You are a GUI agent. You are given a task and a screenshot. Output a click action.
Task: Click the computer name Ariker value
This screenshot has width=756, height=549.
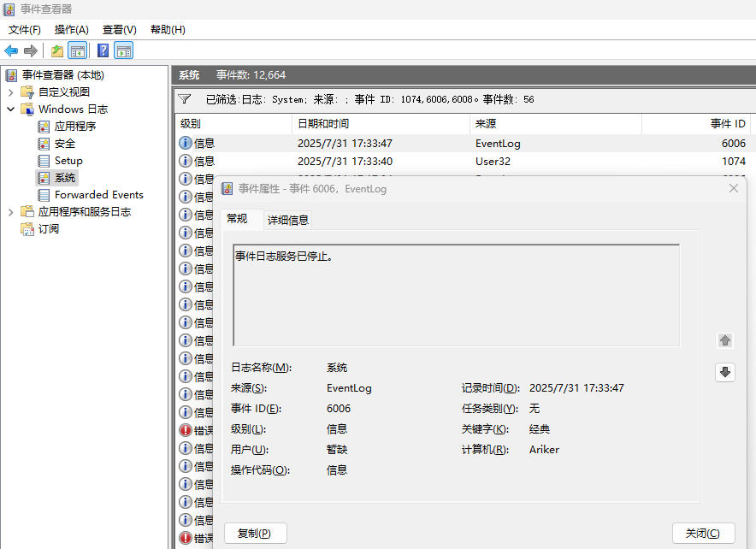click(544, 449)
